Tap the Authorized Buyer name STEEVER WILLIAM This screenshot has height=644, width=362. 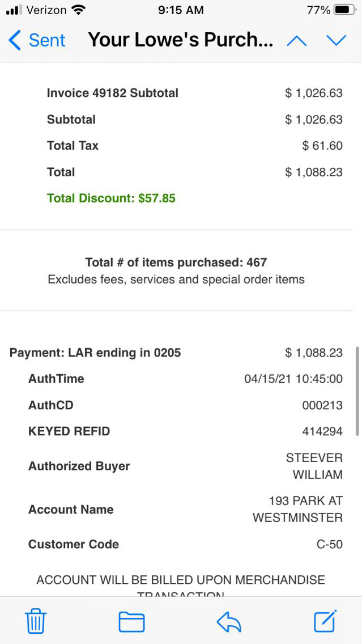point(314,466)
